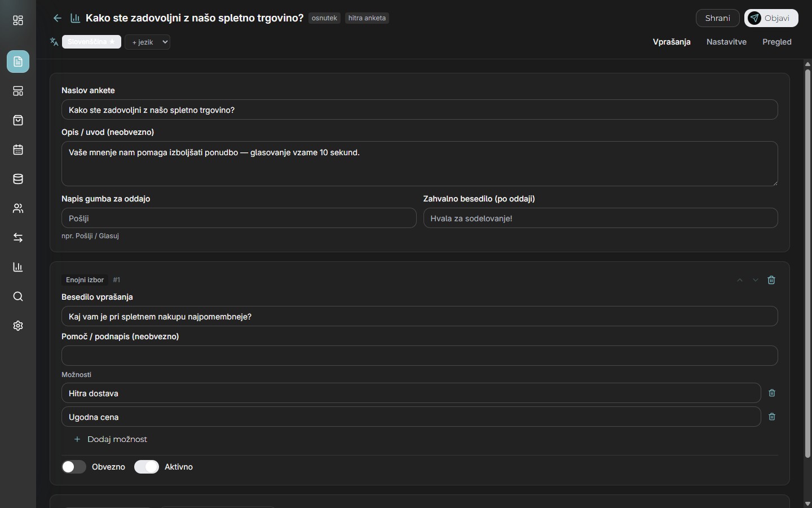Click the Besedilo vprašanja input field

(420, 316)
